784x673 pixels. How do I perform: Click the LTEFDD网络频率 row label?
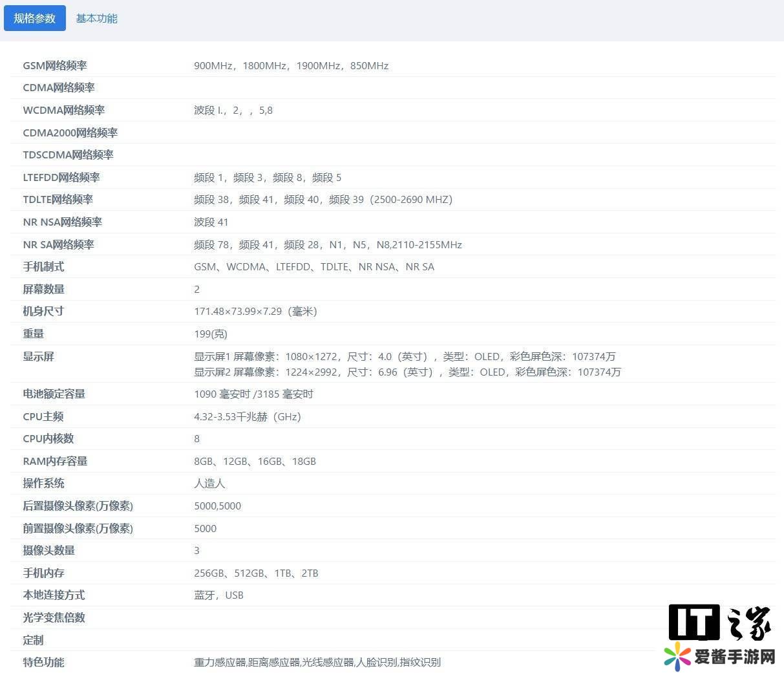(x=61, y=177)
